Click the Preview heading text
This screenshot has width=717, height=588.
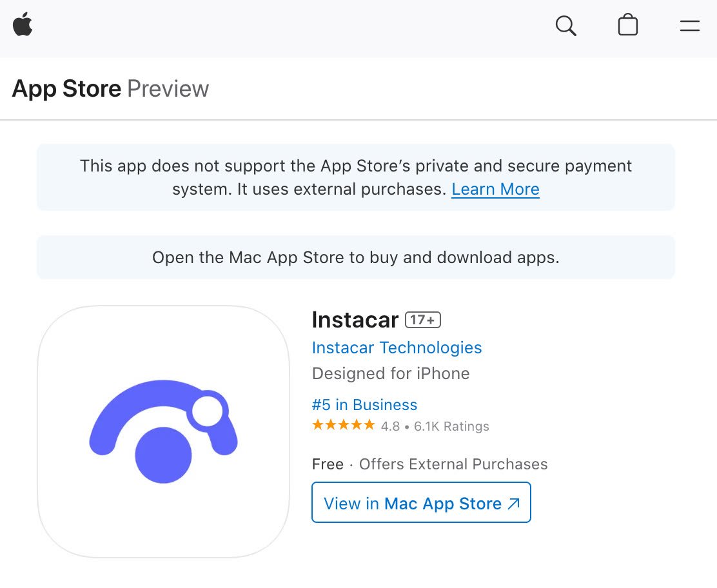168,89
